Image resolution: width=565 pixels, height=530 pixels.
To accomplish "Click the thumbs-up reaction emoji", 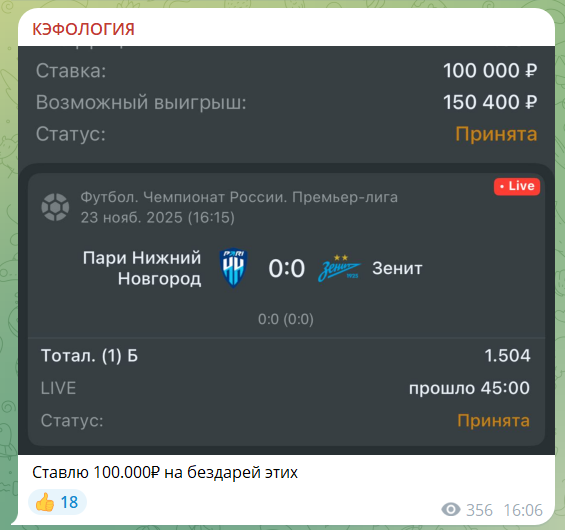I will coord(45,502).
